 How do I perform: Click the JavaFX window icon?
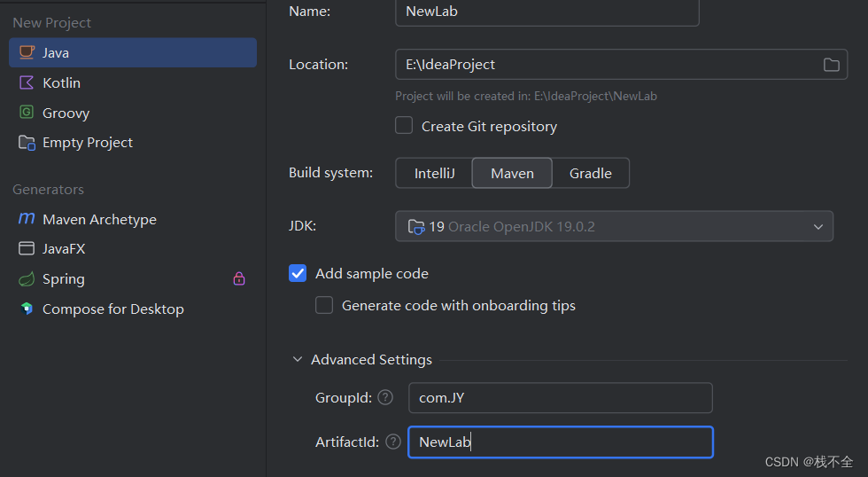[27, 248]
